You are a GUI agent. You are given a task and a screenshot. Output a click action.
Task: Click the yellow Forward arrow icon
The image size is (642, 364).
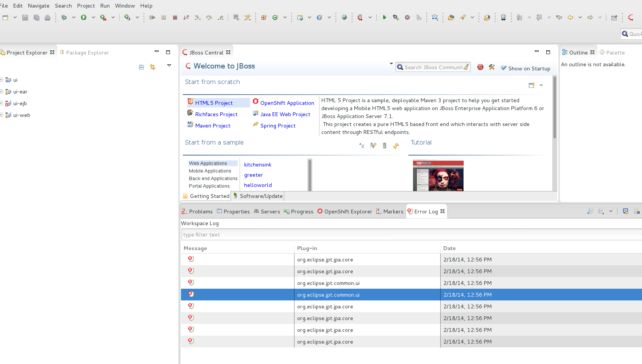590,17
